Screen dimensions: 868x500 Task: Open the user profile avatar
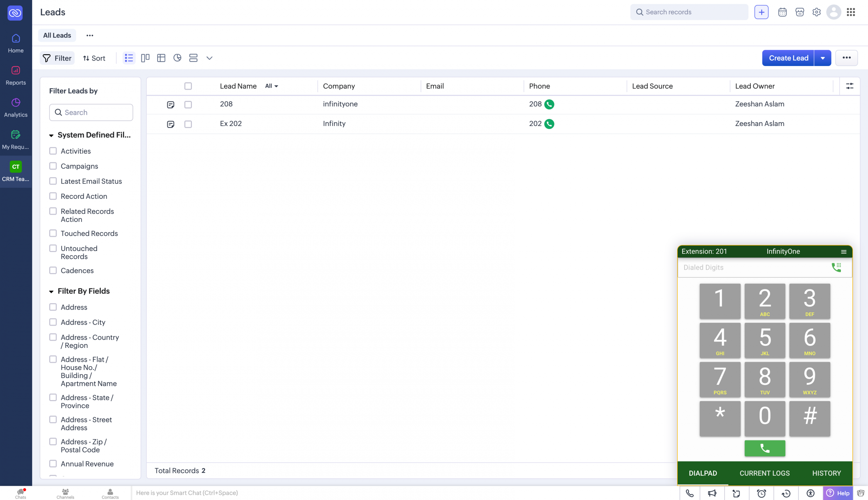(833, 12)
